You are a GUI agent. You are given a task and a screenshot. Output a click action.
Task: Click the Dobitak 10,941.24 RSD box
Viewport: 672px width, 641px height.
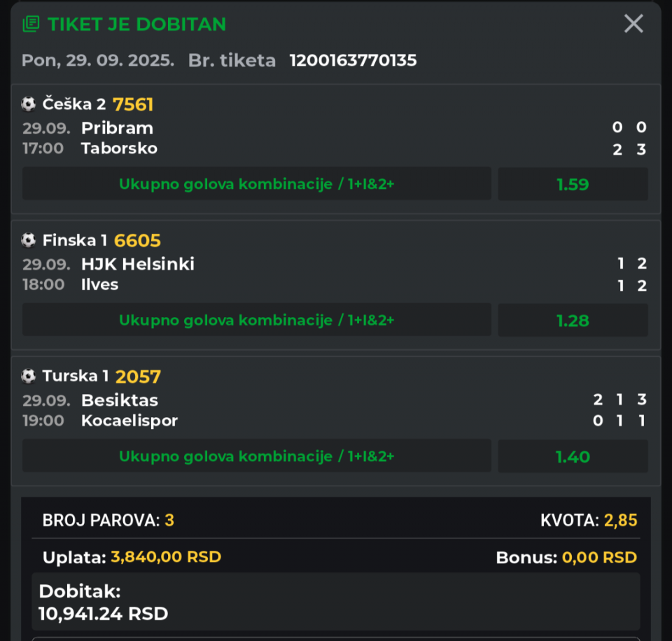pyautogui.click(x=336, y=602)
